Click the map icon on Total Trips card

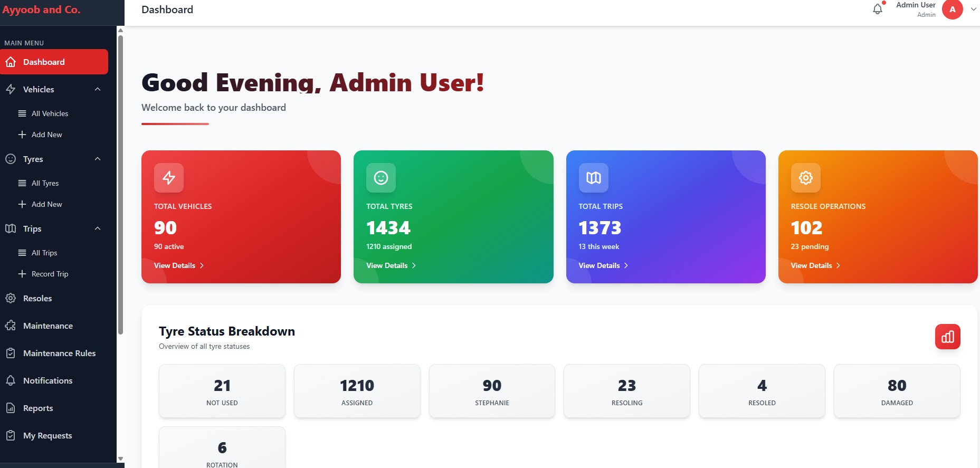tap(593, 178)
